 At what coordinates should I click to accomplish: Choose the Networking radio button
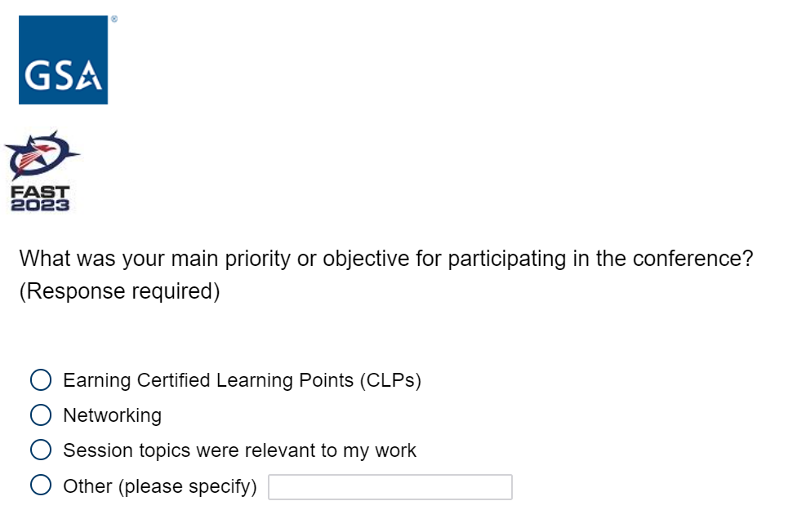(41, 415)
